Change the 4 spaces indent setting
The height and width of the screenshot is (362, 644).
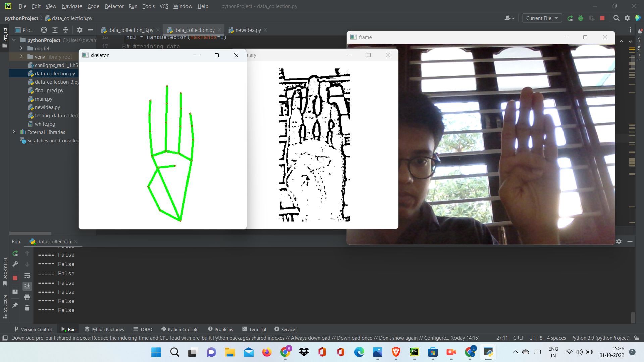click(x=556, y=338)
